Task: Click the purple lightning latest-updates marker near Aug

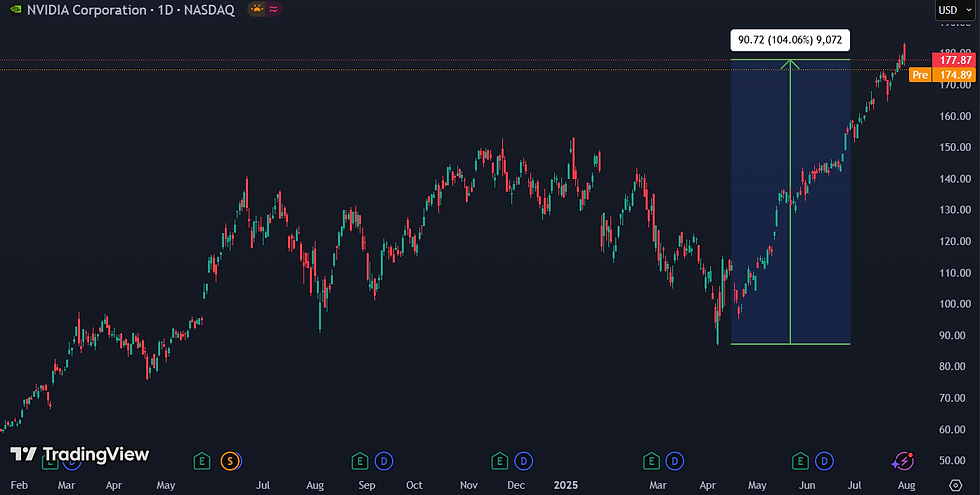Action: pos(902,462)
